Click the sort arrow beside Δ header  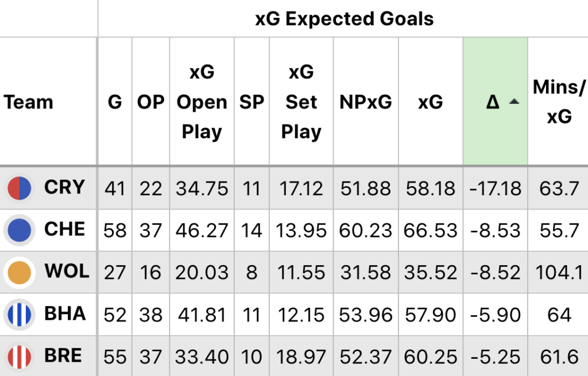514,102
